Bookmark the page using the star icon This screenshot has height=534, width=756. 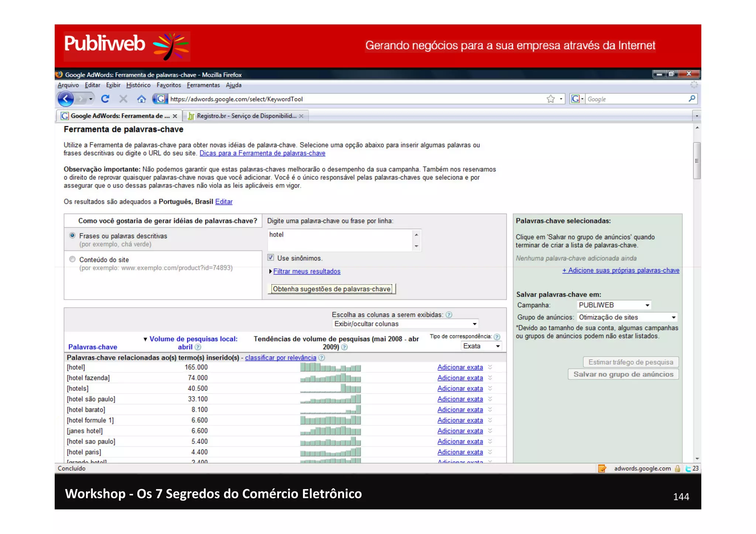click(550, 99)
